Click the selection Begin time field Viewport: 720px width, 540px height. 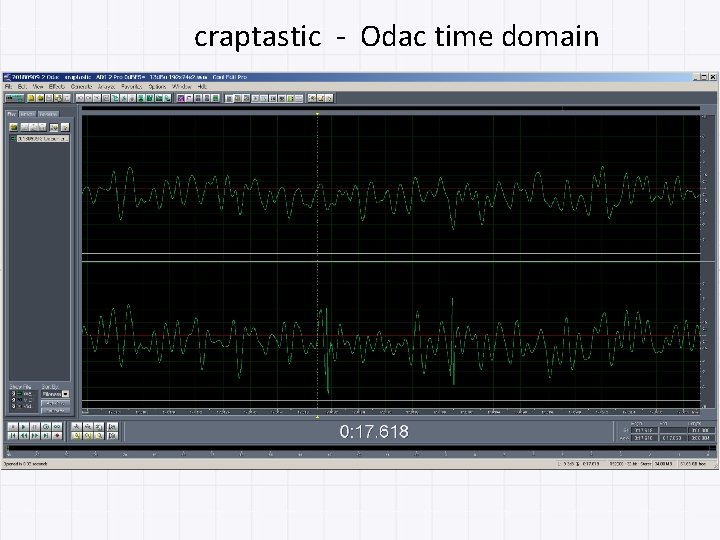pos(644,430)
